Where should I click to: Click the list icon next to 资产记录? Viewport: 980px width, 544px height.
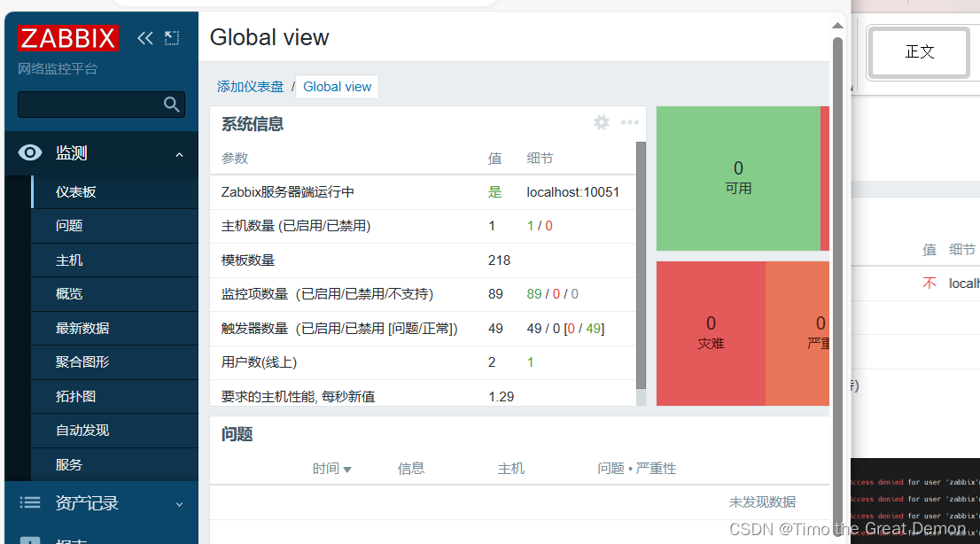click(29, 502)
